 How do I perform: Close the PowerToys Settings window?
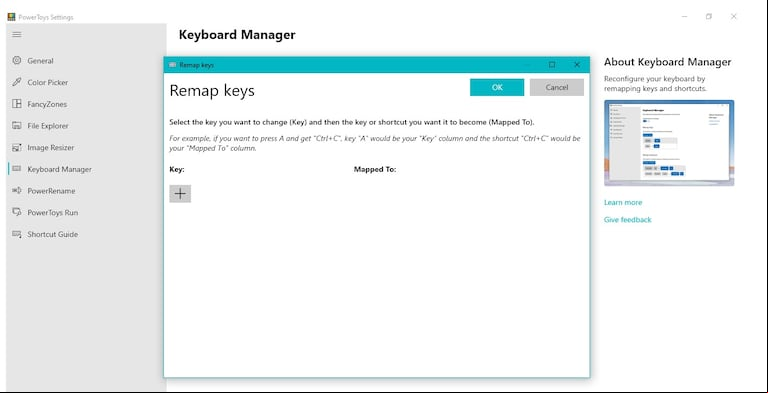[734, 17]
